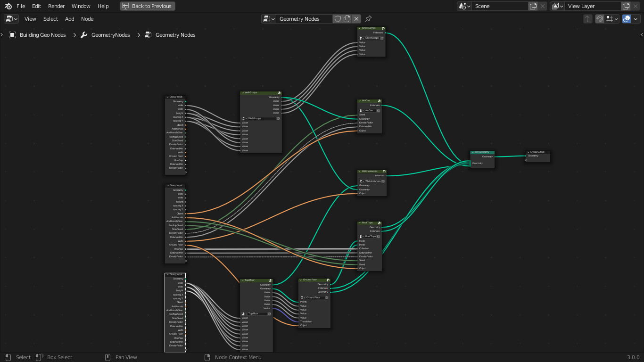This screenshot has width=644, height=362.
Task: Pin the node tree with the pin icon
Action: click(368, 19)
